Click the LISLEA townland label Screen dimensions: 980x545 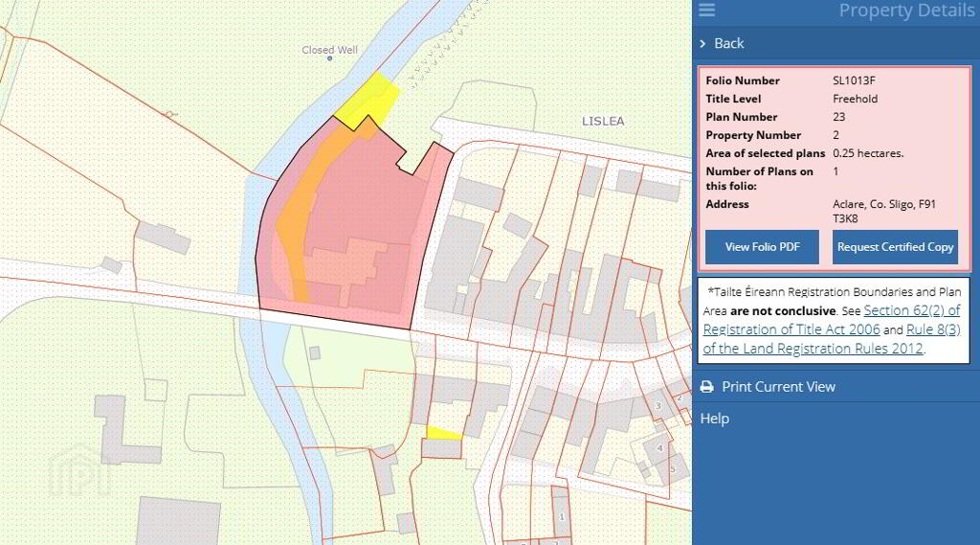pos(603,122)
